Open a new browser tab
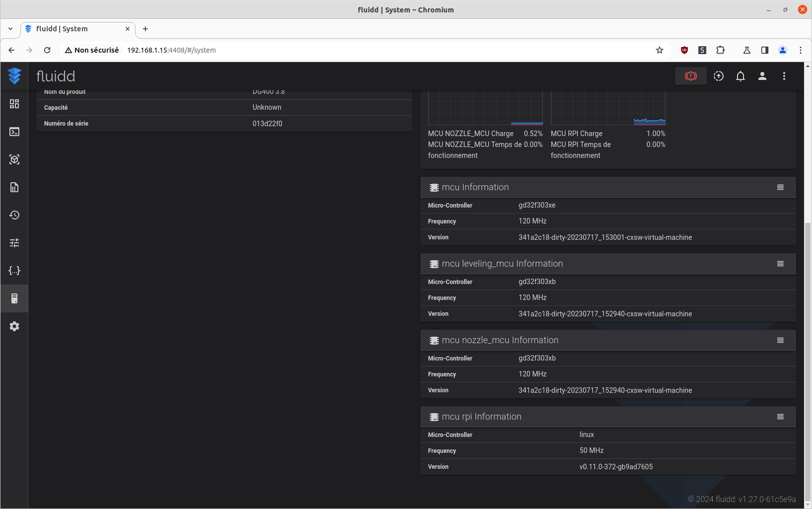The width and height of the screenshot is (812, 509). click(x=145, y=29)
